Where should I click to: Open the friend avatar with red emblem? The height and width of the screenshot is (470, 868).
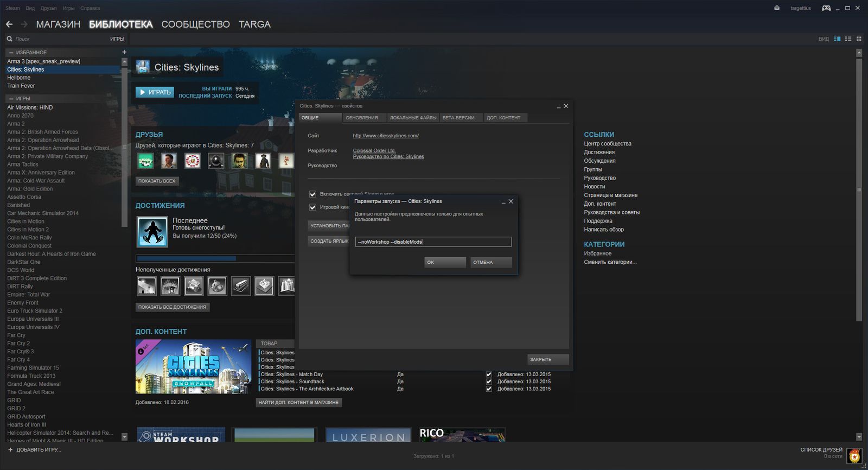click(193, 161)
